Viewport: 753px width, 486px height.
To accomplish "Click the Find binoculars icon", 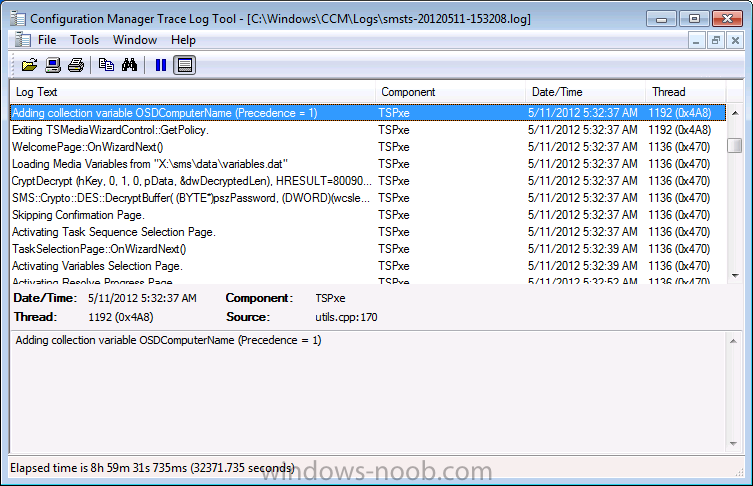I will pos(129,65).
